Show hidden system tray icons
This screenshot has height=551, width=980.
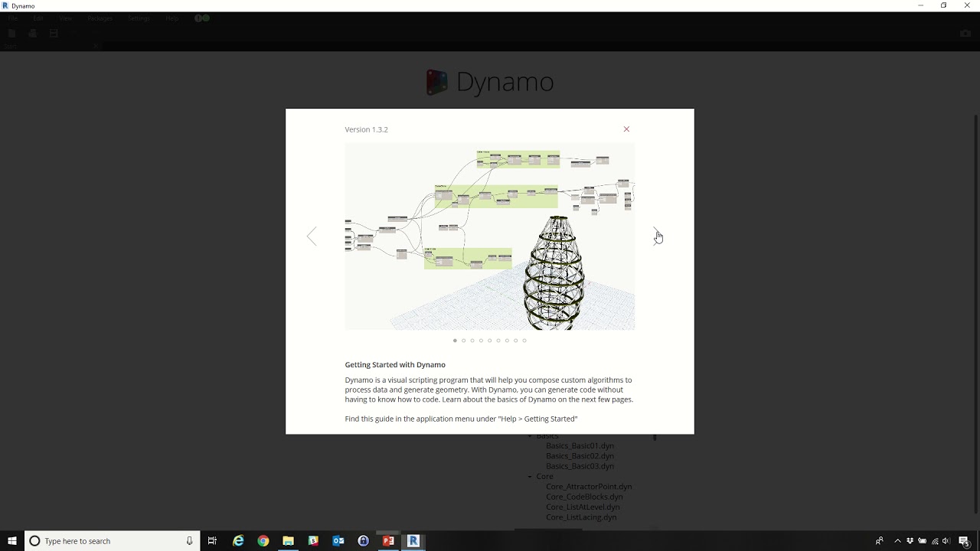point(898,541)
